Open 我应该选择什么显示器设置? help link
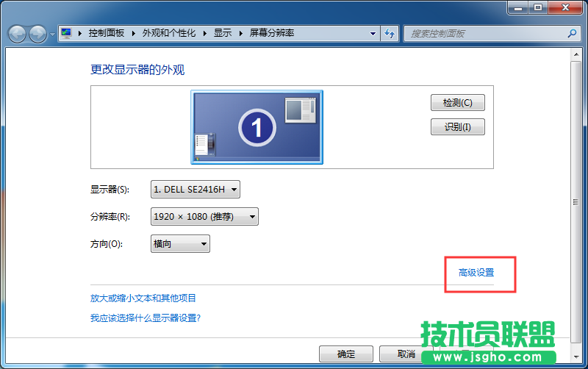 [146, 318]
